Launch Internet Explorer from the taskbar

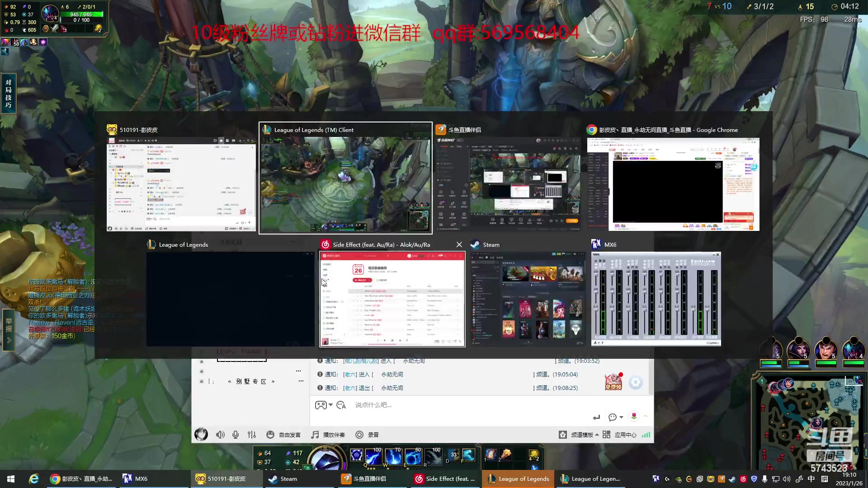[x=34, y=479]
